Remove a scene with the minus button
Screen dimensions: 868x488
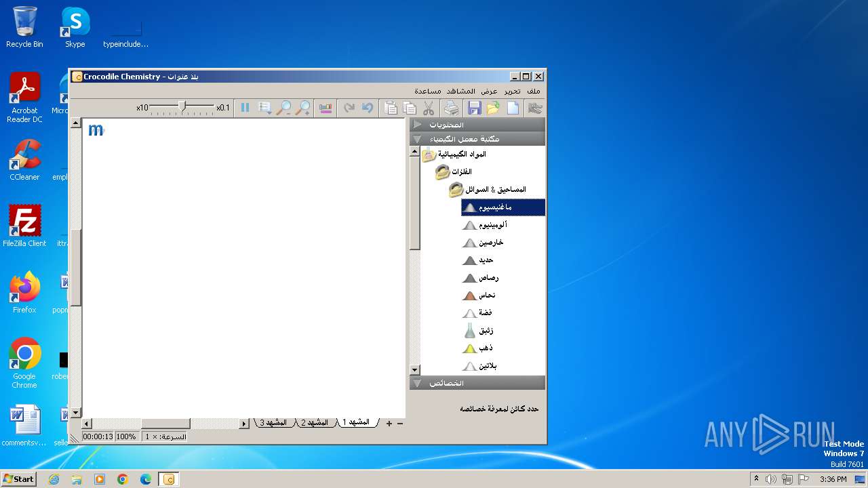pos(400,423)
